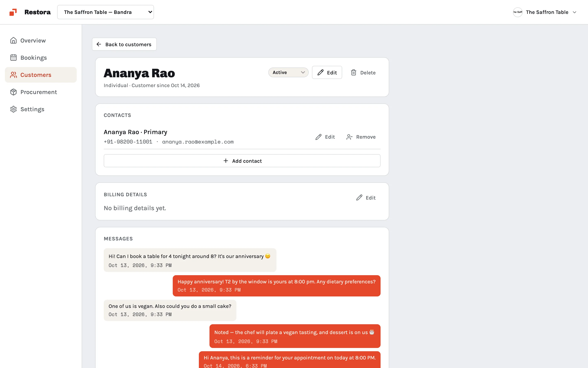Click message about booking table for 4

coord(190,260)
